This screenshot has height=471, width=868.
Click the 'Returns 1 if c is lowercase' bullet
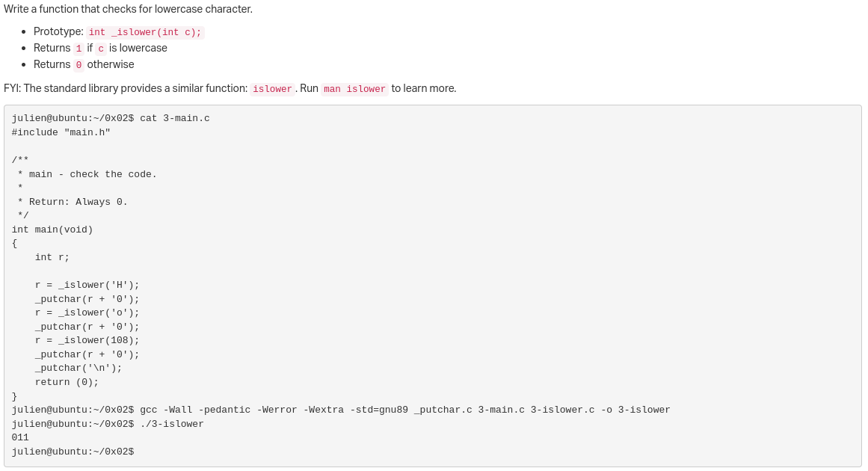pos(100,48)
